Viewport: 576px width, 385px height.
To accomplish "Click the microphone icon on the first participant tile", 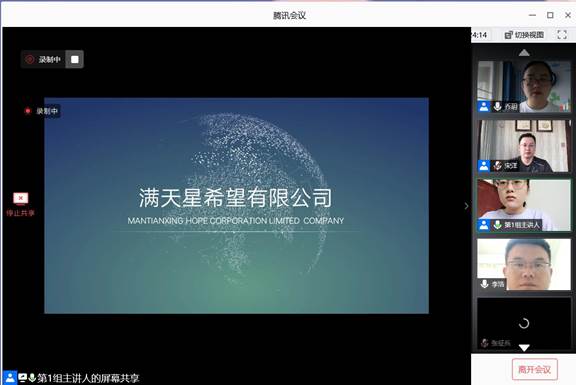I will click(x=497, y=107).
